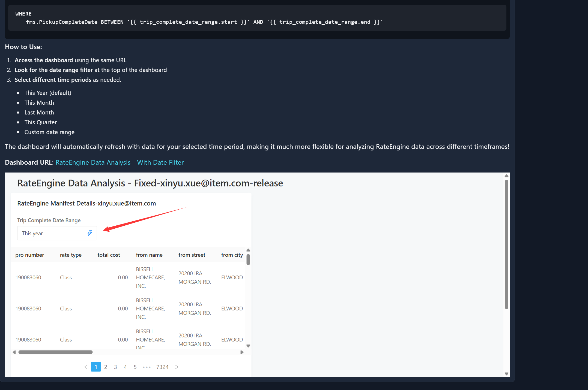Viewport: 588px width, 390px height.
Task: Click the rate type column header
Action: click(71, 255)
